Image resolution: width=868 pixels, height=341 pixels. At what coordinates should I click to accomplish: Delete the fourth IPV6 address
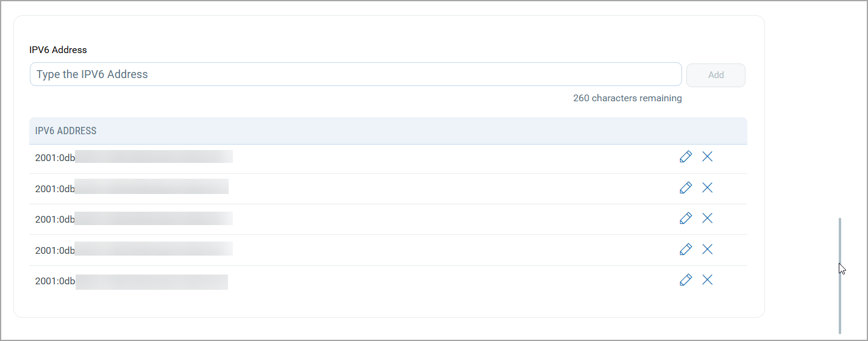(x=707, y=249)
